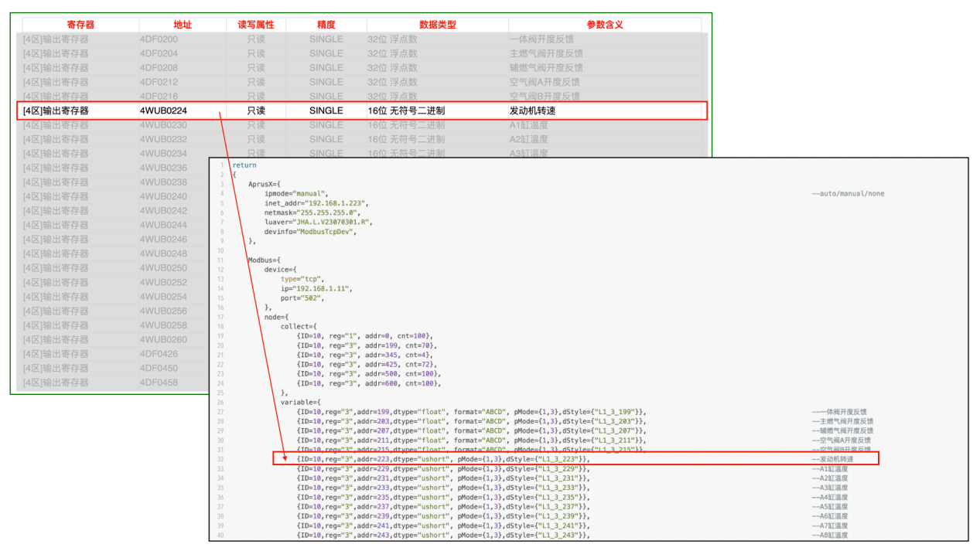Click the 发动机转速 cell in highlighted row
This screenshot has height=551, width=980.
[532, 111]
